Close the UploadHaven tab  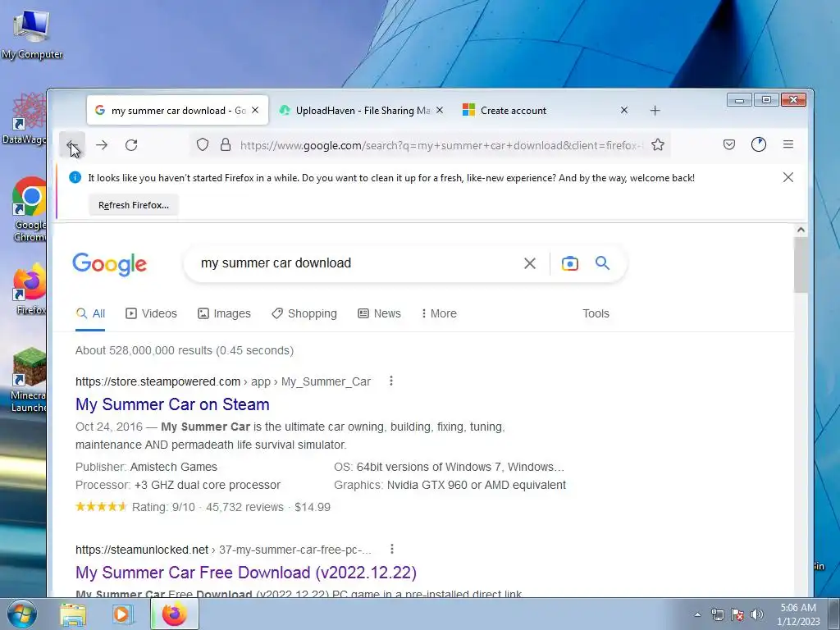(x=440, y=110)
